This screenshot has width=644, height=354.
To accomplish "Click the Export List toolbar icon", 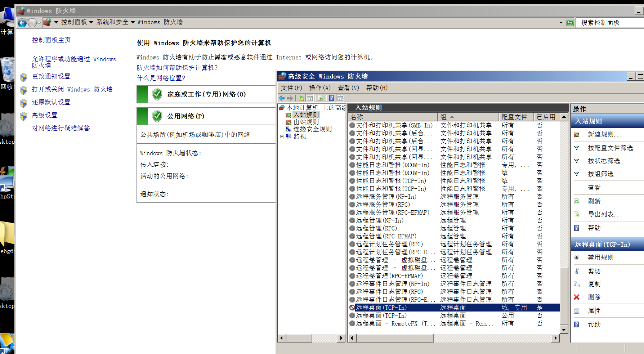I will [321, 98].
